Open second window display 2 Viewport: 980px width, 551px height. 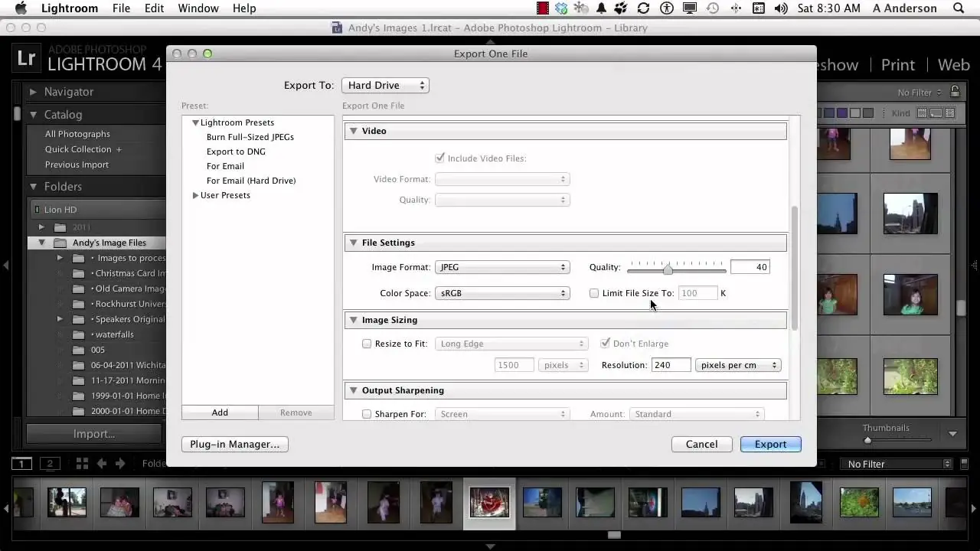(50, 464)
